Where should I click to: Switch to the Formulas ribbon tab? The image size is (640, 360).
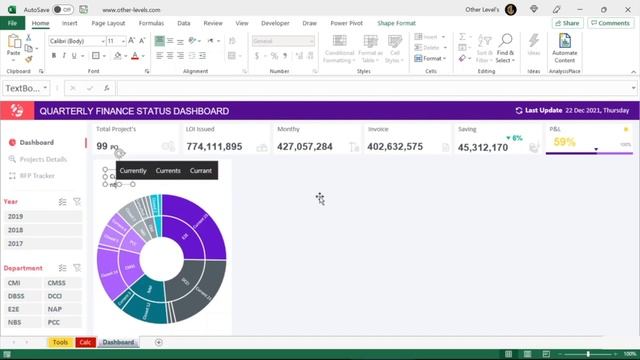point(151,23)
